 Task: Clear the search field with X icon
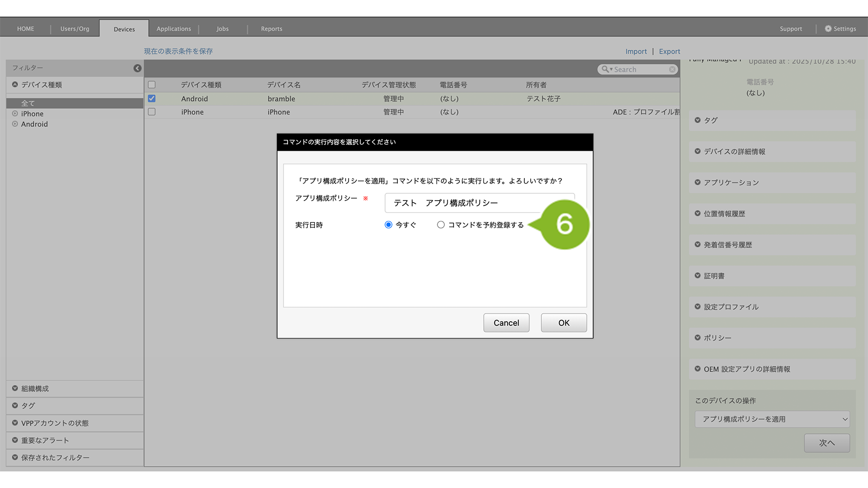point(672,69)
